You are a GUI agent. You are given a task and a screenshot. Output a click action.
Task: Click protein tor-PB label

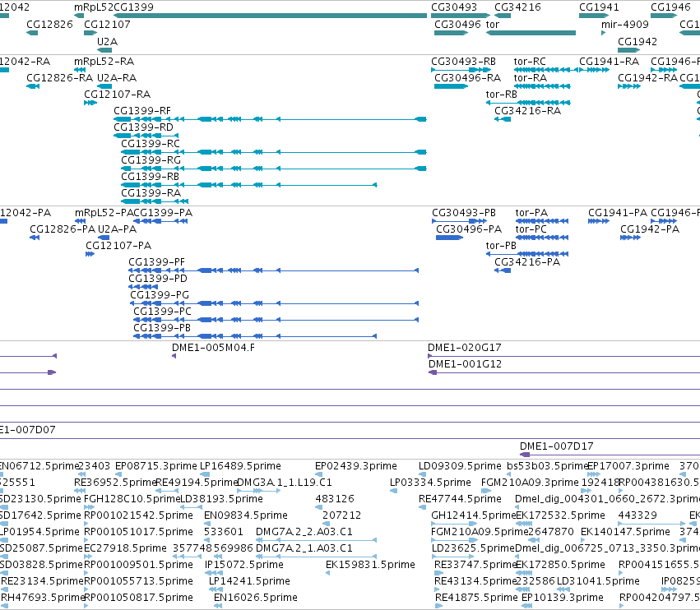[x=501, y=246]
